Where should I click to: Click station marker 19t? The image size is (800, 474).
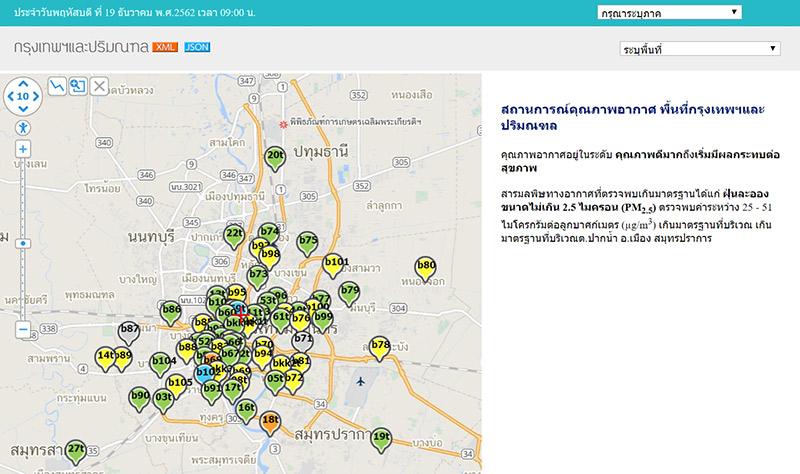click(x=381, y=440)
